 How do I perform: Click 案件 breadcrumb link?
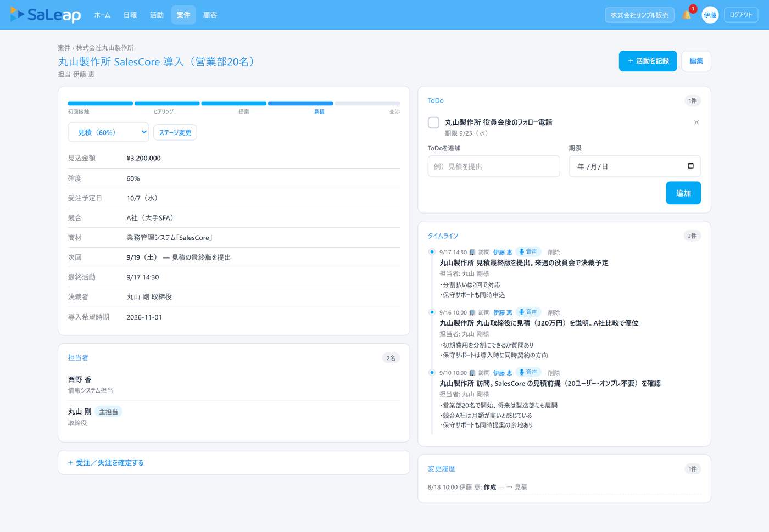[x=64, y=48]
